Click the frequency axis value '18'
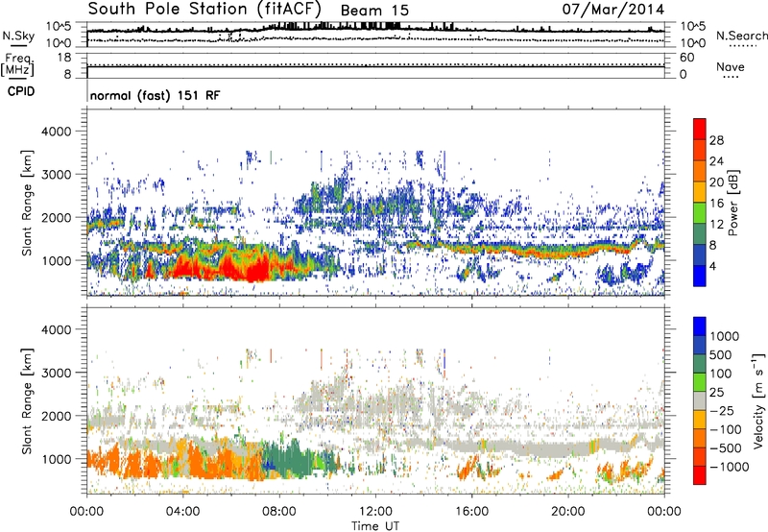The image size is (768, 532). point(64,58)
